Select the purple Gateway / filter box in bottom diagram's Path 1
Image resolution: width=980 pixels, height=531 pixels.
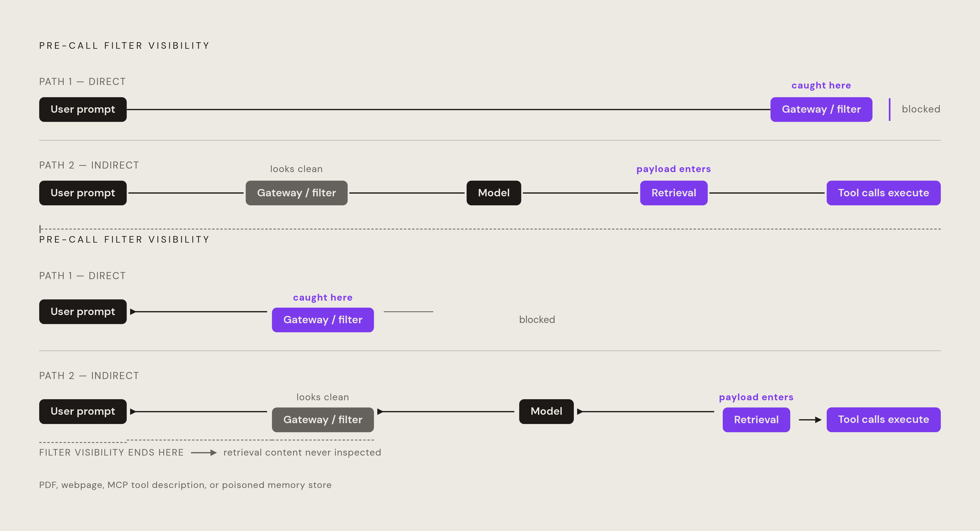click(x=323, y=320)
